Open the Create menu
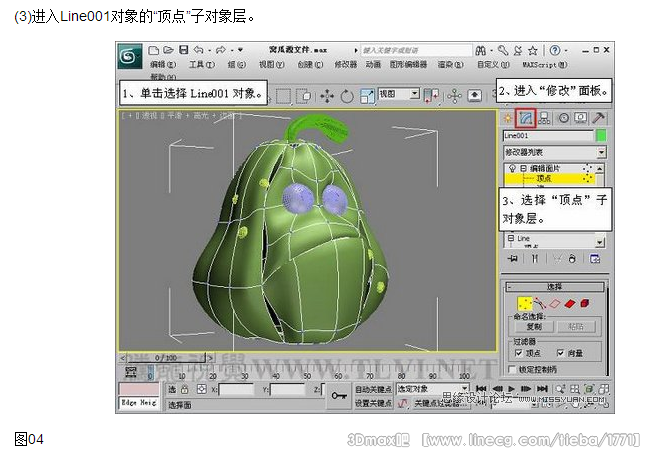The width and height of the screenshot is (669, 457). (x=310, y=64)
